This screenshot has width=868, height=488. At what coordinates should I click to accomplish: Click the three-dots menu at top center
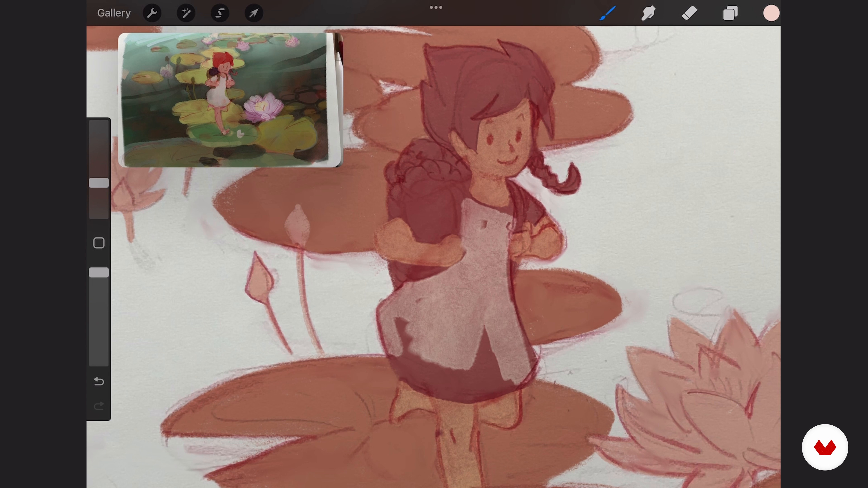[436, 7]
